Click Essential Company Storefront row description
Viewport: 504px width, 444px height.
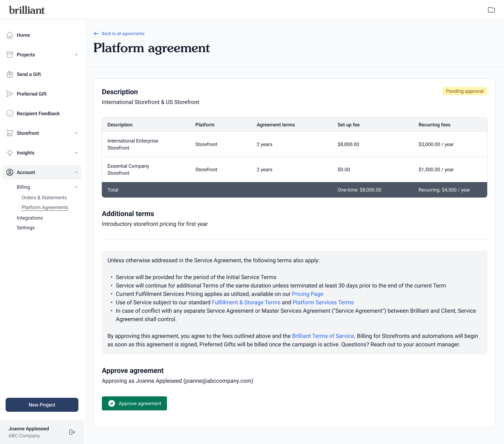(128, 169)
